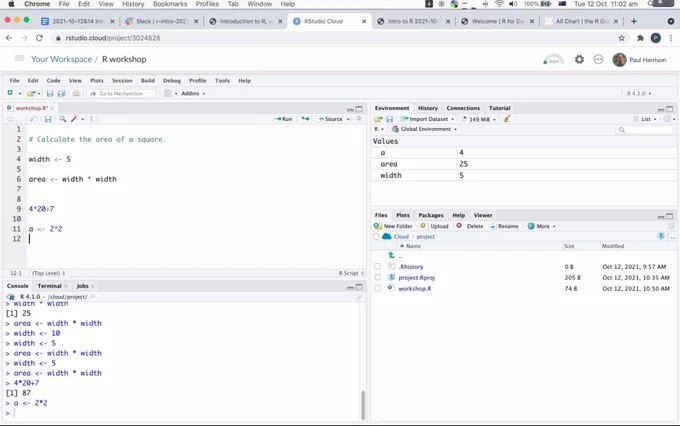The height and width of the screenshot is (426, 680).
Task: Open the project.Rproj file link
Action: (x=416, y=277)
